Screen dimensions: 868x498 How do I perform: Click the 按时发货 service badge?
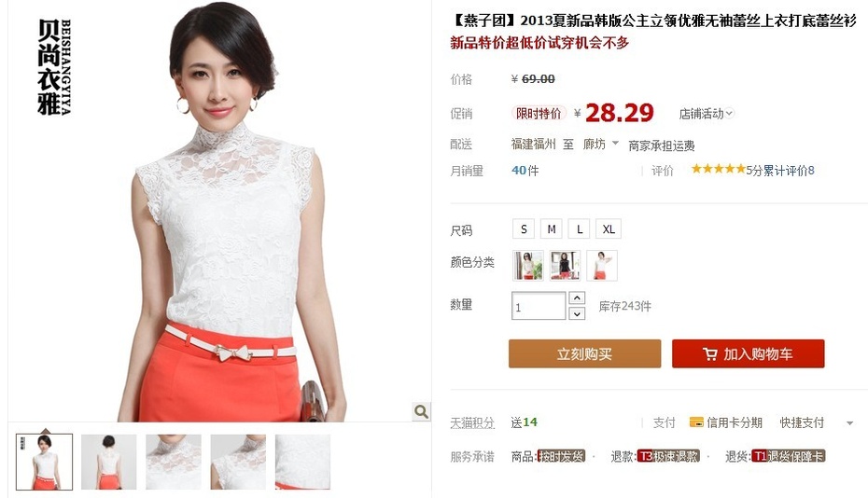(x=561, y=457)
